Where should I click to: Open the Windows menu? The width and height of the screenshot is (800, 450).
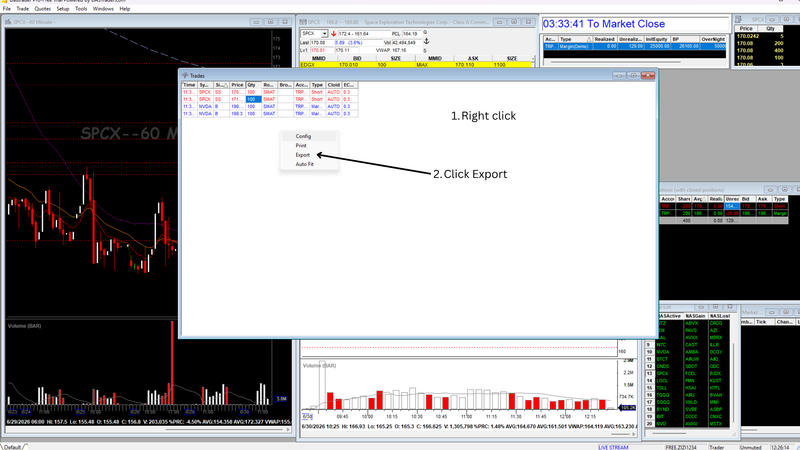click(103, 9)
